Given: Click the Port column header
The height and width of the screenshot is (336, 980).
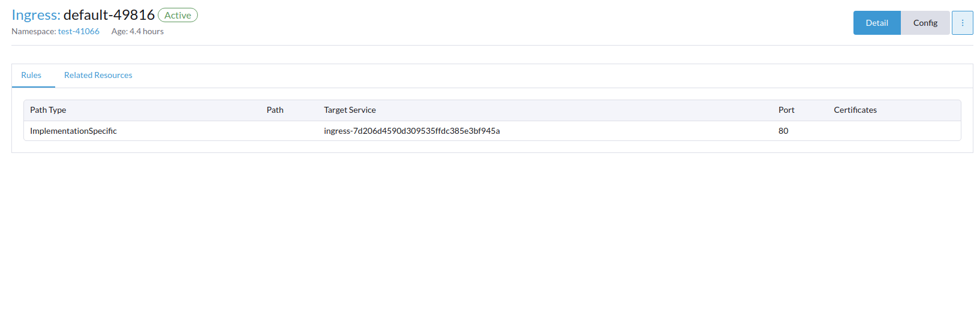Looking at the screenshot, I should [x=786, y=110].
